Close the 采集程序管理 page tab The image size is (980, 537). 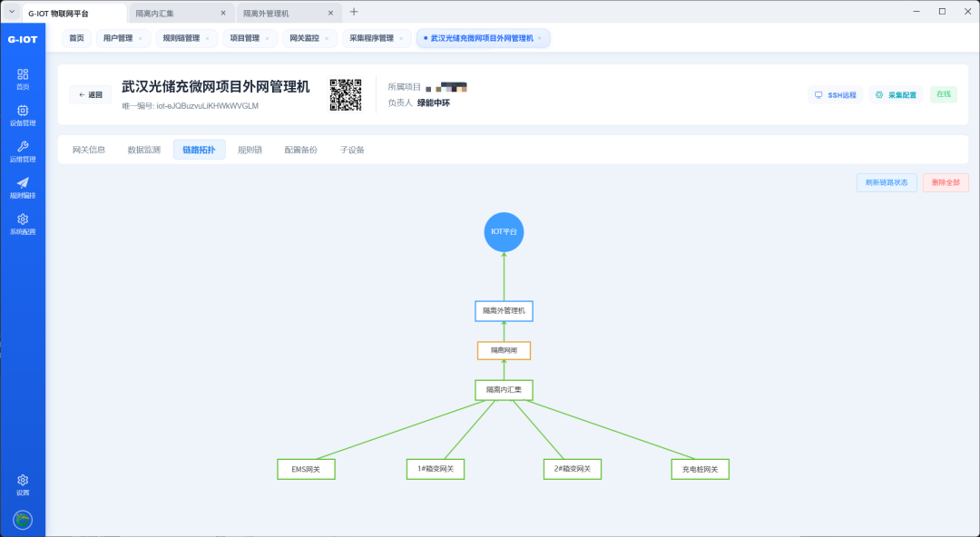(x=401, y=39)
